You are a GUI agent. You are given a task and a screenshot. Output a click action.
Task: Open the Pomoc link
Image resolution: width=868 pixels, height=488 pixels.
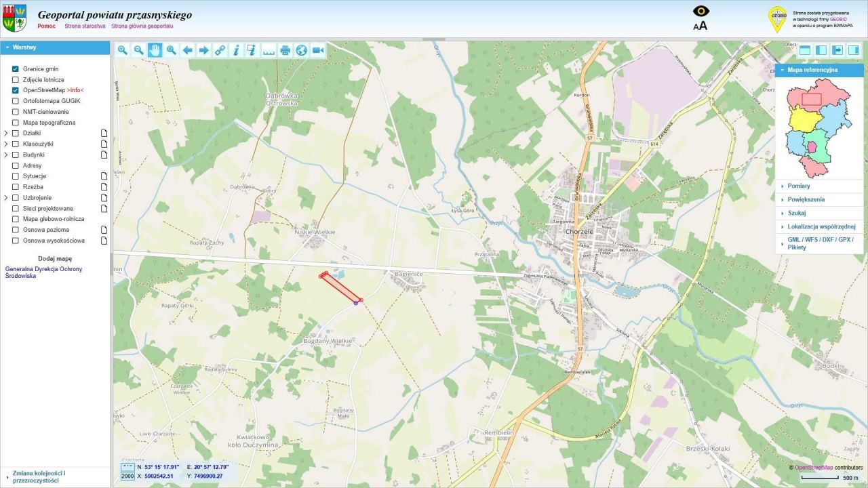tap(47, 26)
